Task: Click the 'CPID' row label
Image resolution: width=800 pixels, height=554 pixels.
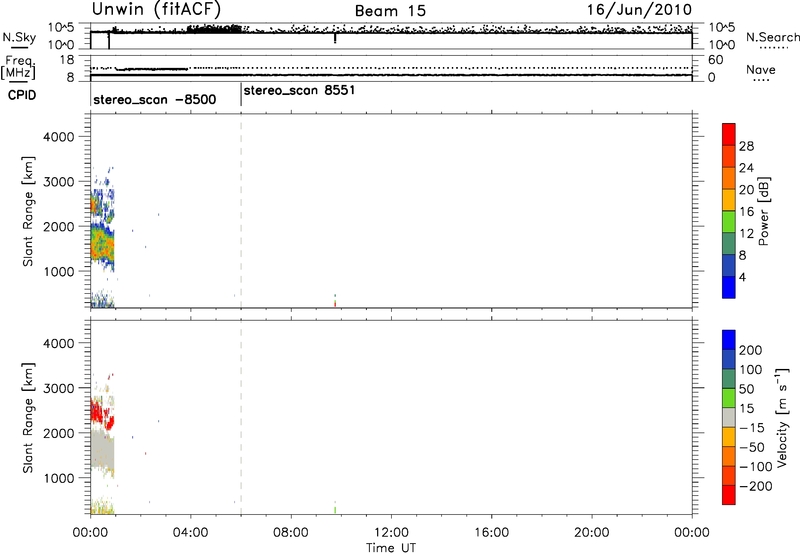Action: click(22, 95)
